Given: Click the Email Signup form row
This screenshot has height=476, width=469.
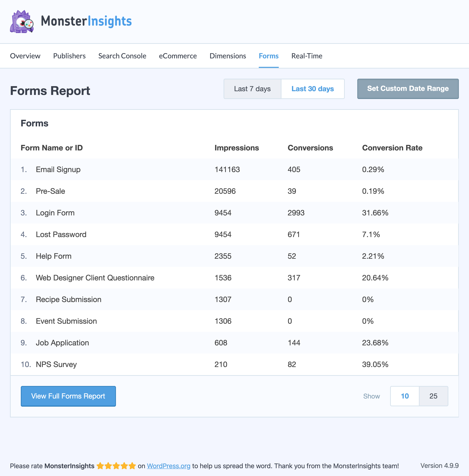Looking at the screenshot, I should [x=58, y=169].
